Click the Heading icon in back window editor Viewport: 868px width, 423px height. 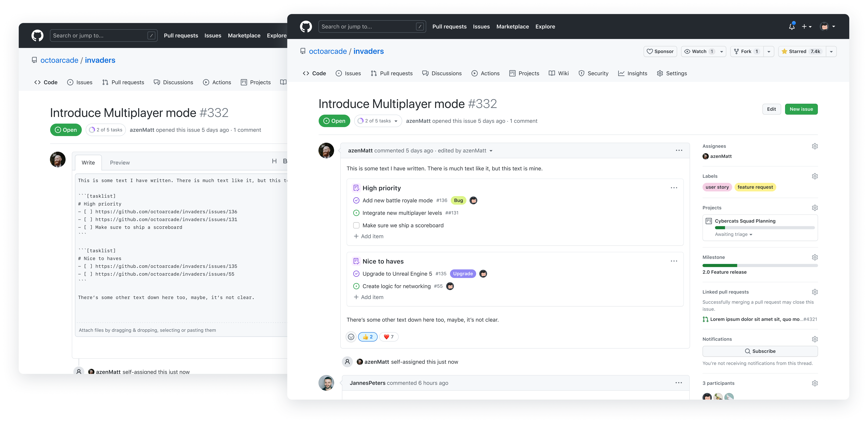point(274,161)
